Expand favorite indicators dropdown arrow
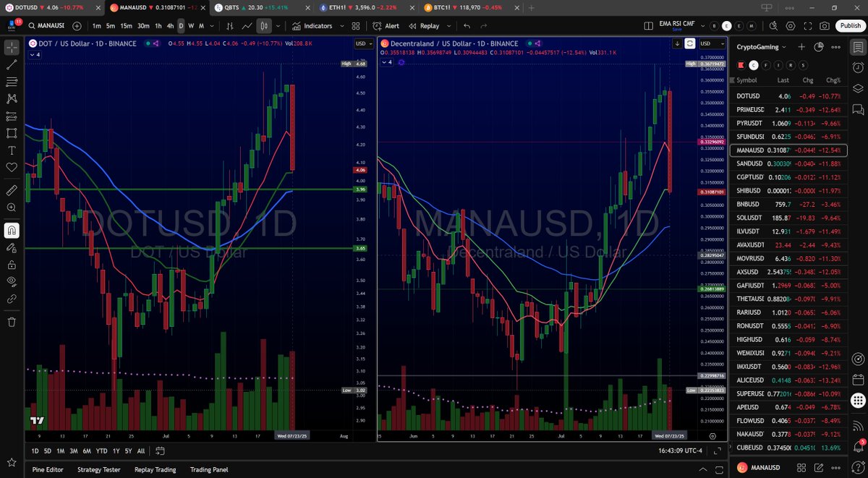Screen dimensions: 868x478 [x=342, y=26]
